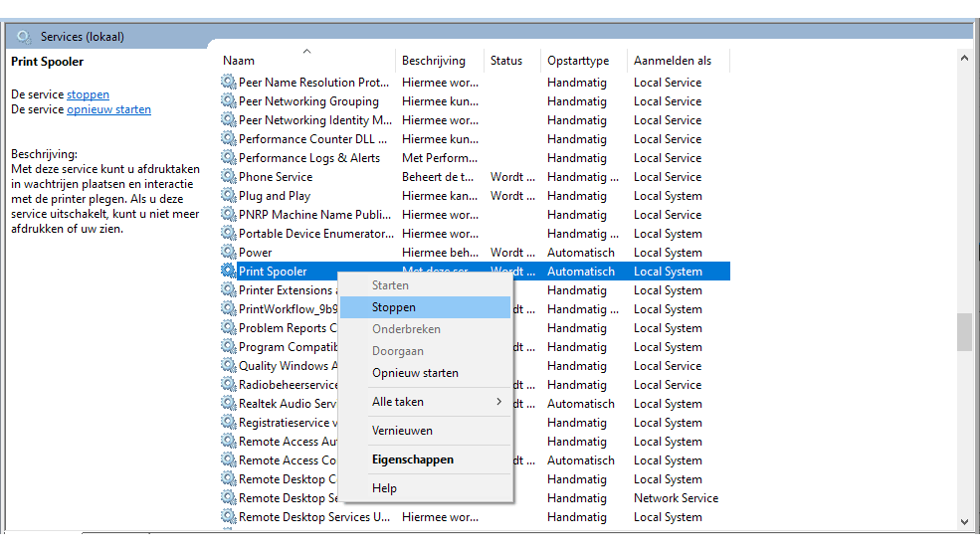This screenshot has width=980, height=551.
Task: Select the Power service name
Action: click(255, 253)
